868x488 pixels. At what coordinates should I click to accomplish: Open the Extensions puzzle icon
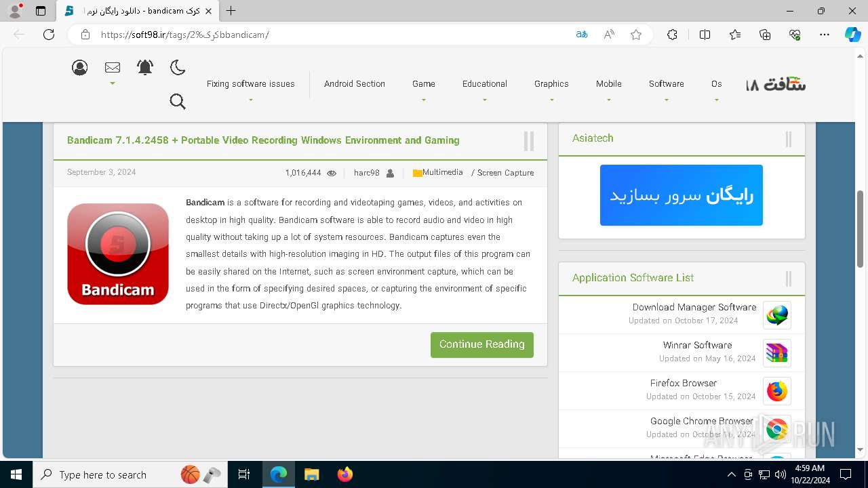672,35
